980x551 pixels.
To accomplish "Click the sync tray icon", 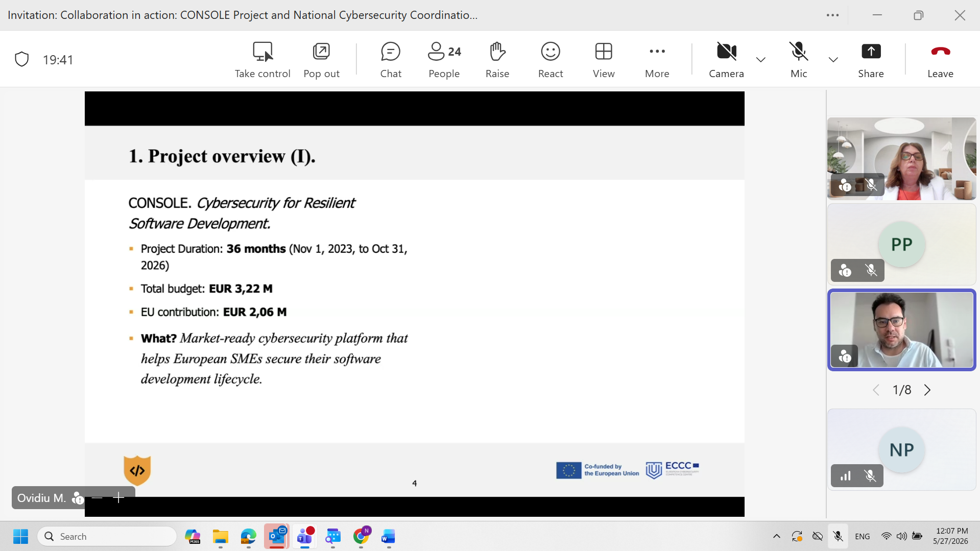I will click(x=797, y=537).
